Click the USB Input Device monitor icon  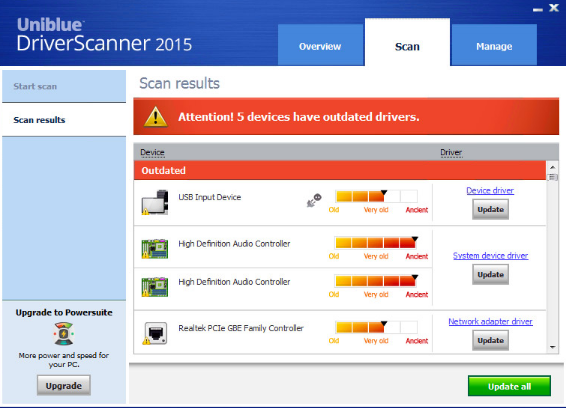tap(155, 202)
